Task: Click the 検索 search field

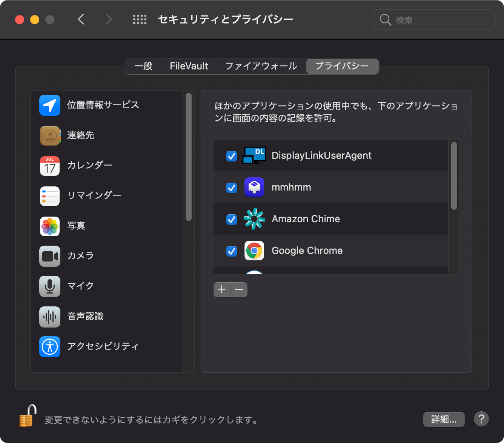Action: pos(434,20)
